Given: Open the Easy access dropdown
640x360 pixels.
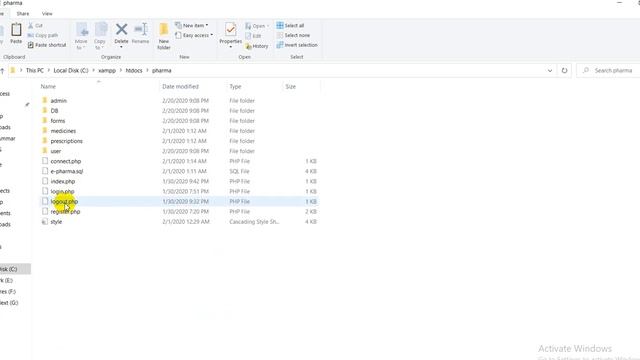Looking at the screenshot, I should pyautogui.click(x=194, y=35).
